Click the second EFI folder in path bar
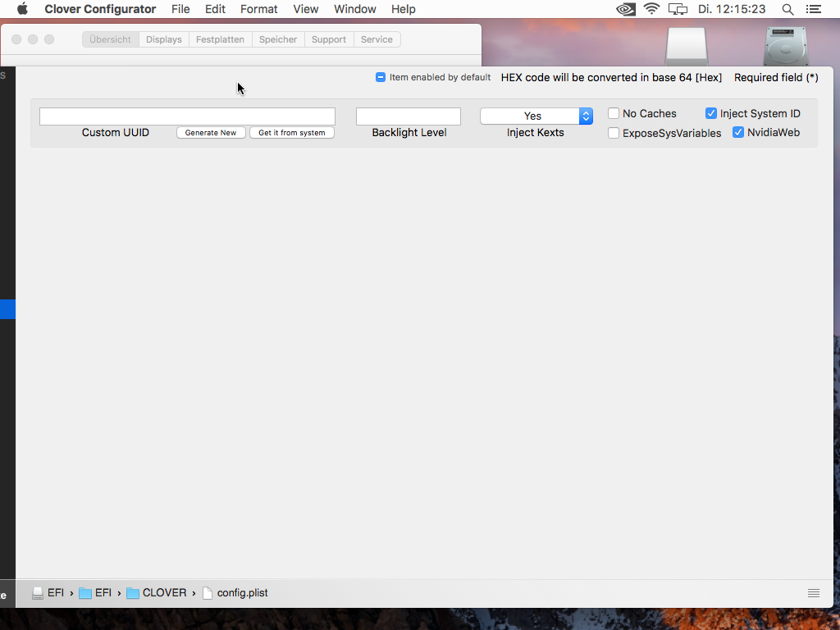 pos(95,593)
